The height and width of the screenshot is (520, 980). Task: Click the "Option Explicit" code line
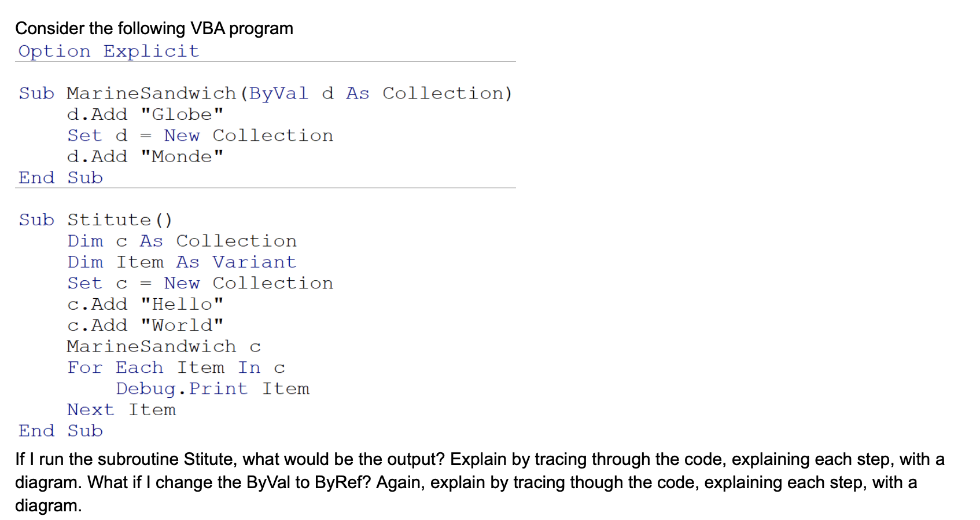[109, 51]
